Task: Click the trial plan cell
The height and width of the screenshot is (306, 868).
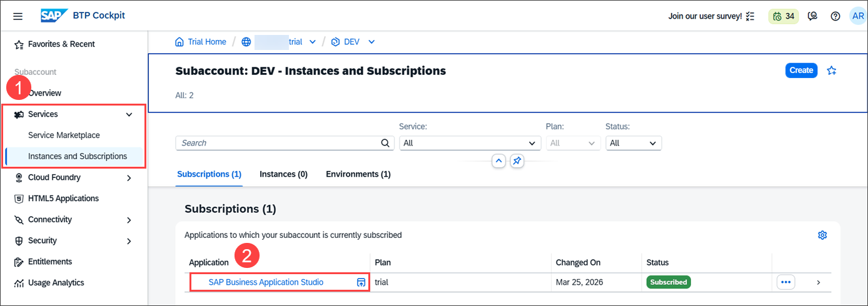Action: [x=381, y=282]
